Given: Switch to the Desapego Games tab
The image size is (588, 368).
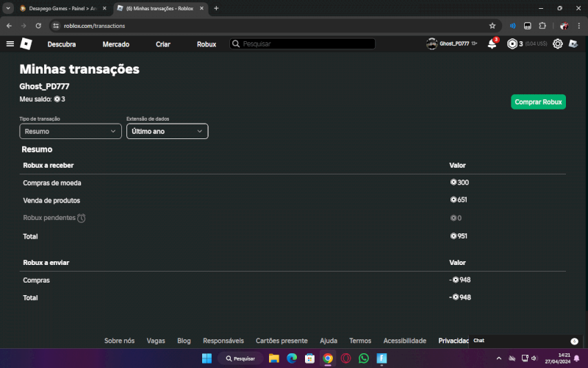Looking at the screenshot, I should click(62, 8).
